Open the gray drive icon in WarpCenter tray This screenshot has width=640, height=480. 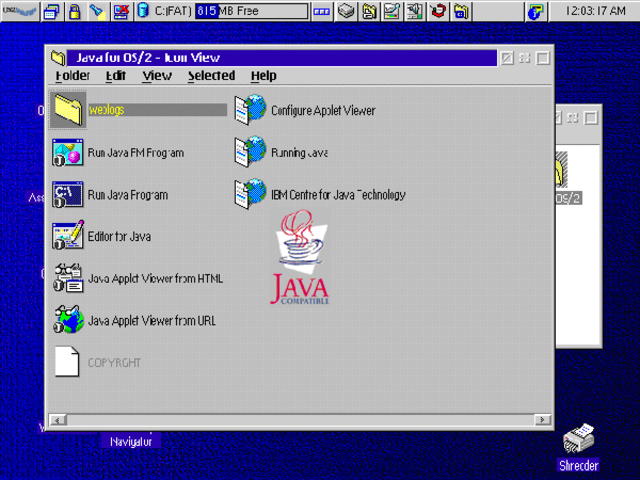tap(346, 11)
